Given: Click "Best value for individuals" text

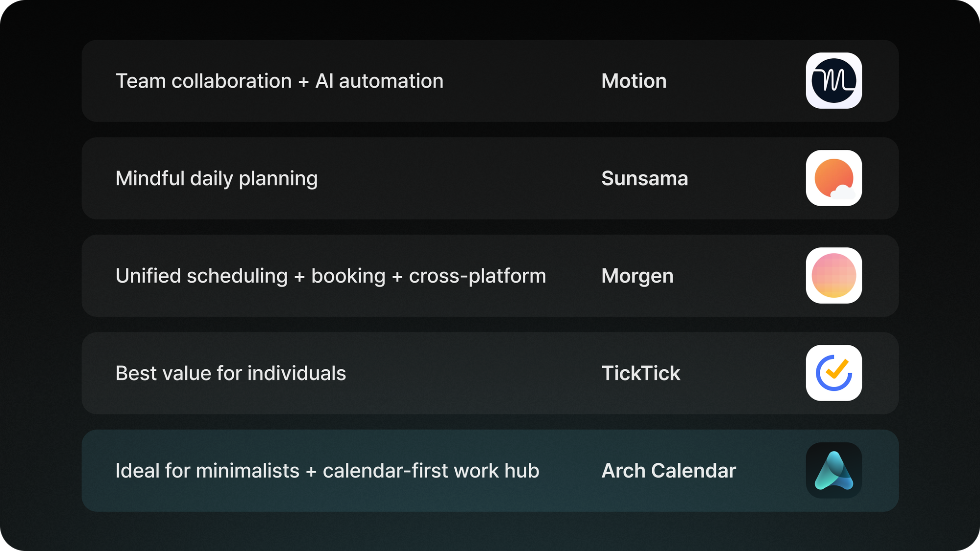Looking at the screenshot, I should (231, 373).
